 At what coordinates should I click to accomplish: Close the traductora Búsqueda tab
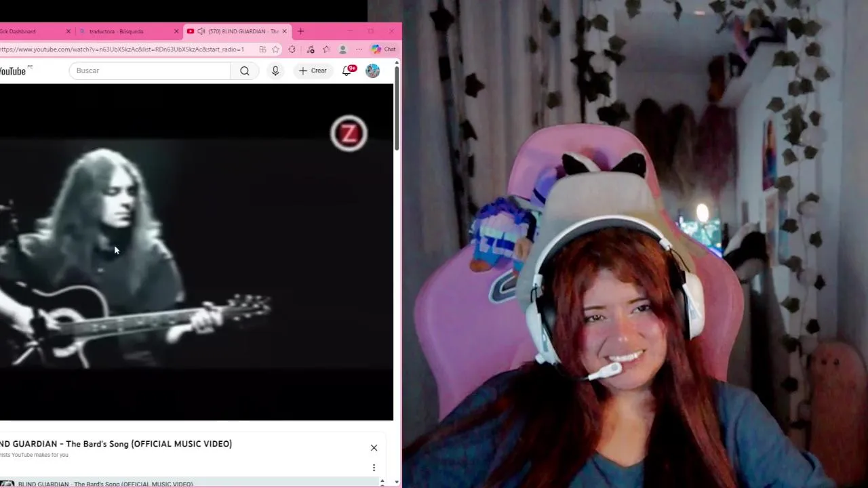coord(176,31)
